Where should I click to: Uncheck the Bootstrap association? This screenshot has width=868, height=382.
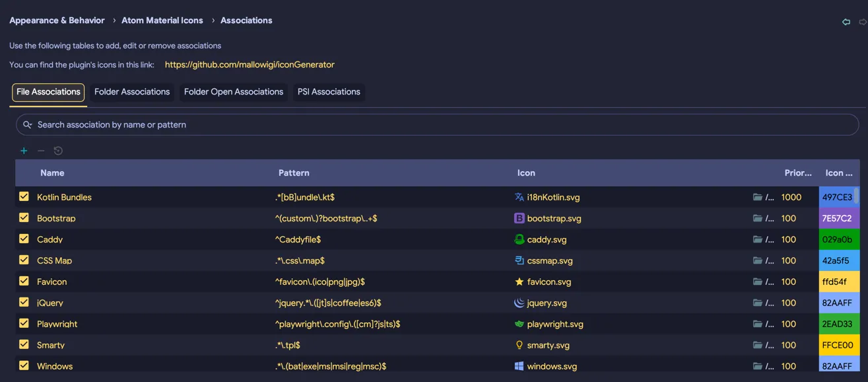(x=24, y=217)
